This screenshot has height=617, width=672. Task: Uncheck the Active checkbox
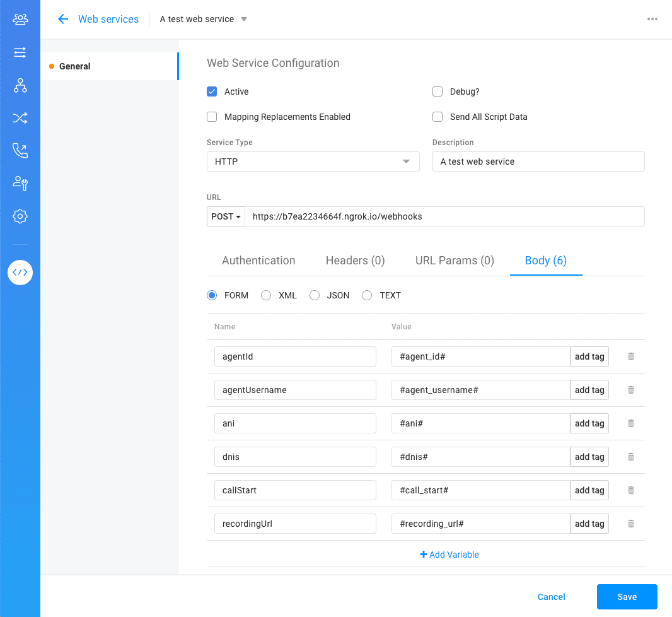point(212,91)
